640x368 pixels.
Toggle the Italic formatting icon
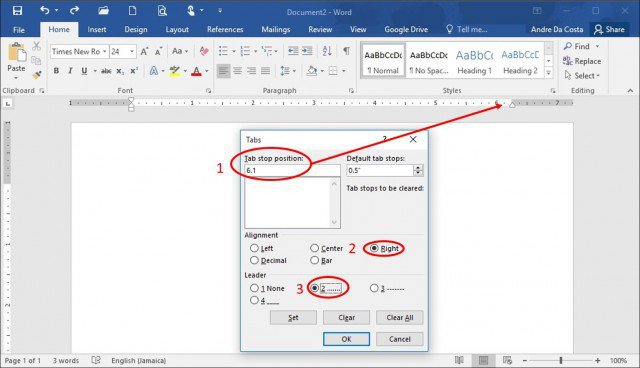pos(70,71)
